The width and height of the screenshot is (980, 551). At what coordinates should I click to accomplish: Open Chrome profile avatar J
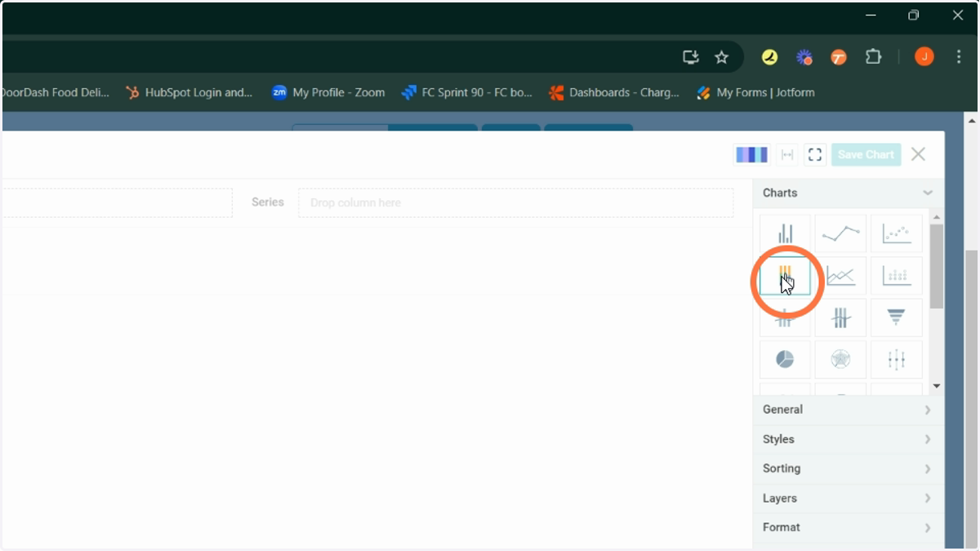coord(924,56)
